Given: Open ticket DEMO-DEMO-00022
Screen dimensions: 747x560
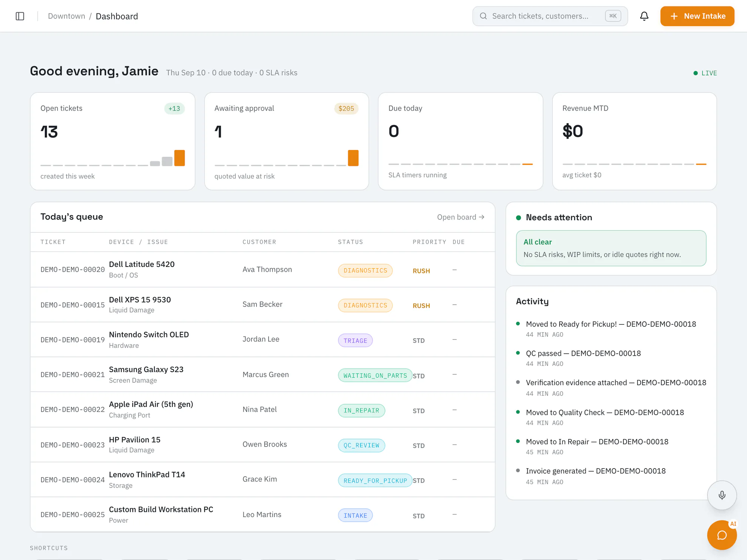Looking at the screenshot, I should click(x=72, y=410).
